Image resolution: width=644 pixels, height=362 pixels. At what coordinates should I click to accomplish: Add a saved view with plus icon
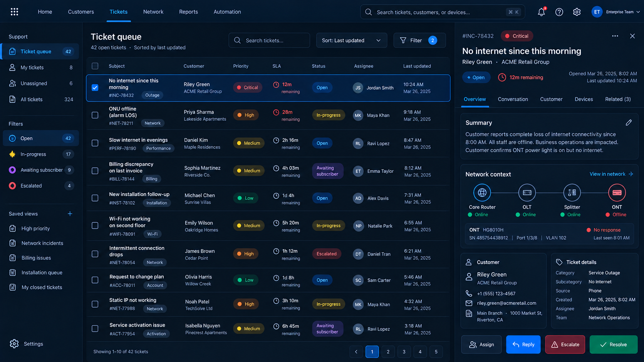70,214
